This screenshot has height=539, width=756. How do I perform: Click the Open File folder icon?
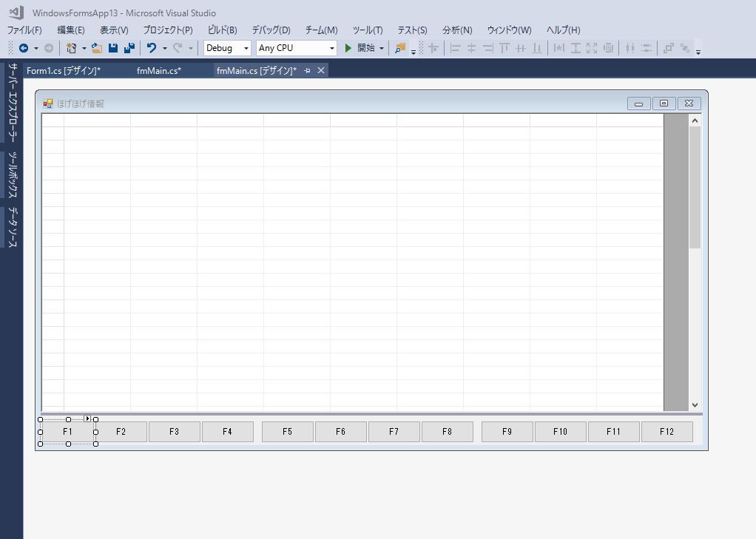pyautogui.click(x=96, y=48)
